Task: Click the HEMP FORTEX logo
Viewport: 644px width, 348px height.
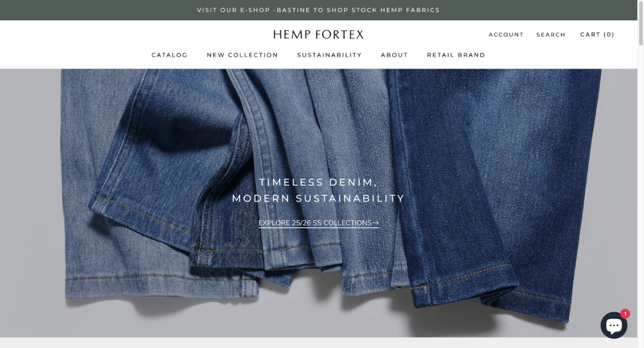Action: (318, 35)
